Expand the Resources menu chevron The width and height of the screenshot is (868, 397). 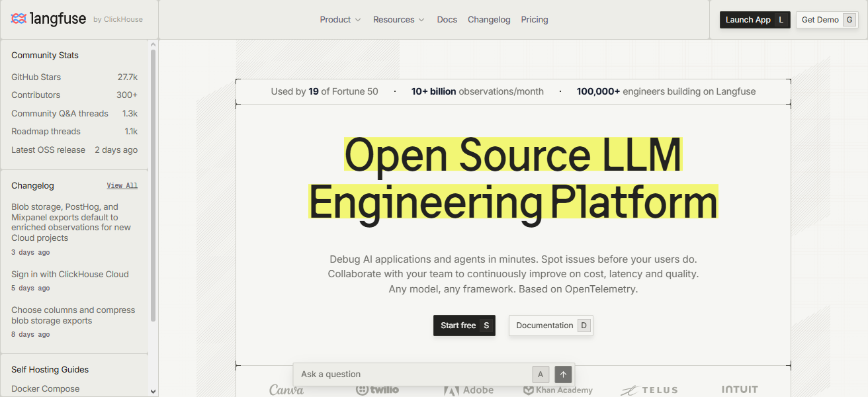[x=421, y=20]
